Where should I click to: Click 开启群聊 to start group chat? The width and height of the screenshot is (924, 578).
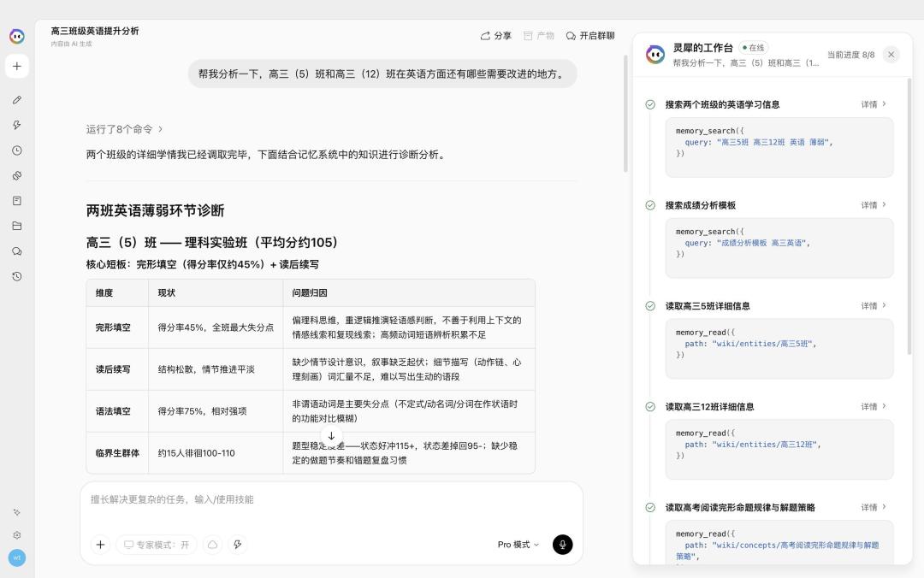click(589, 36)
